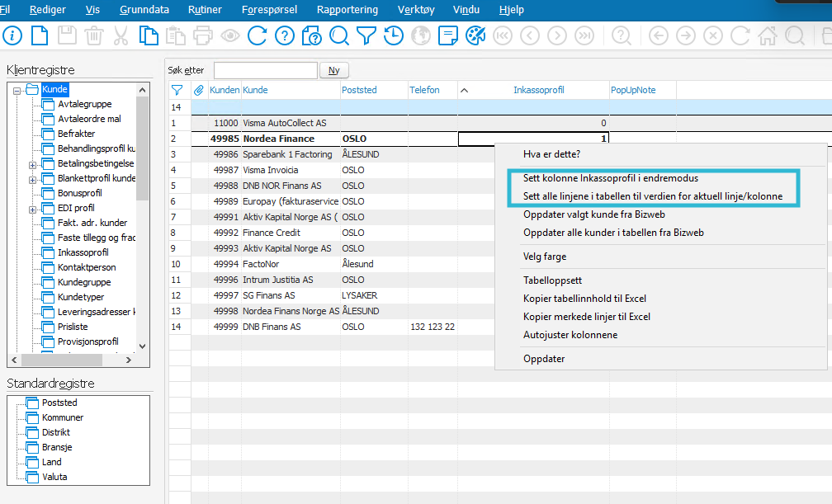
Task: Select the 'Intrum Justitia AS' customer row
Action: [x=277, y=280]
